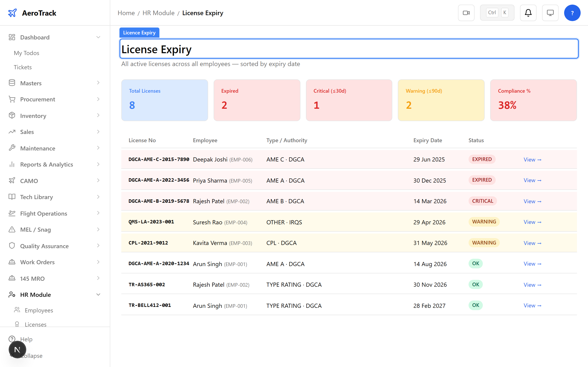Image resolution: width=588 pixels, height=367 pixels.
Task: Click the Procurement shopping cart icon
Action: pos(12,99)
